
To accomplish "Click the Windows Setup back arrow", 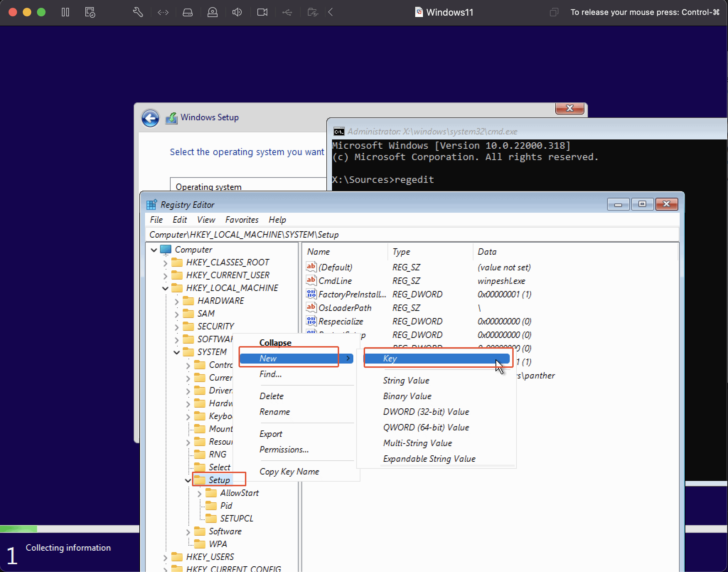I will [150, 118].
